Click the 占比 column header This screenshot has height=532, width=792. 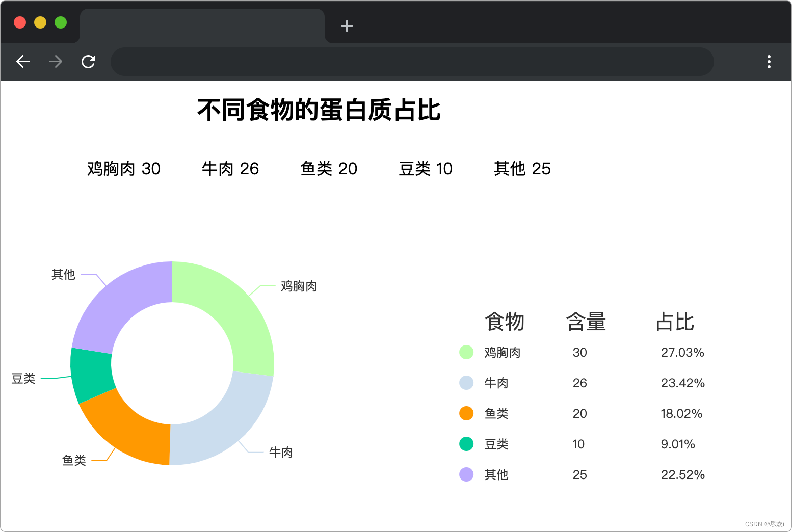point(675,322)
